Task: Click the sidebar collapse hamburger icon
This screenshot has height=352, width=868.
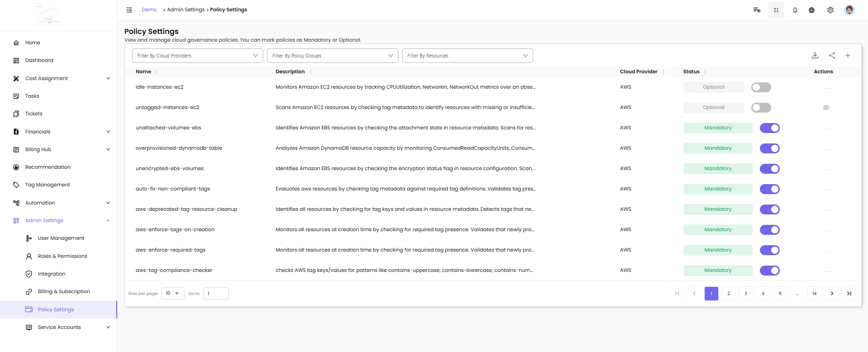Action: tap(129, 10)
